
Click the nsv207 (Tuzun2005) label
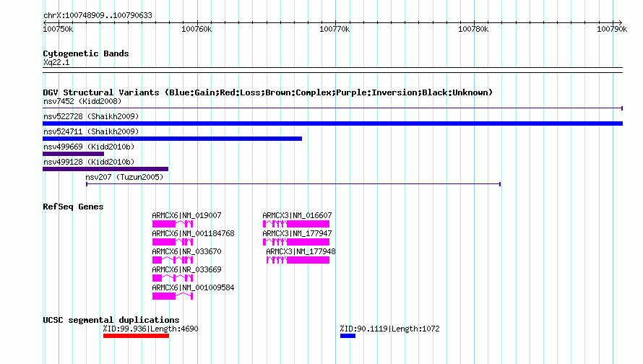[x=124, y=177]
